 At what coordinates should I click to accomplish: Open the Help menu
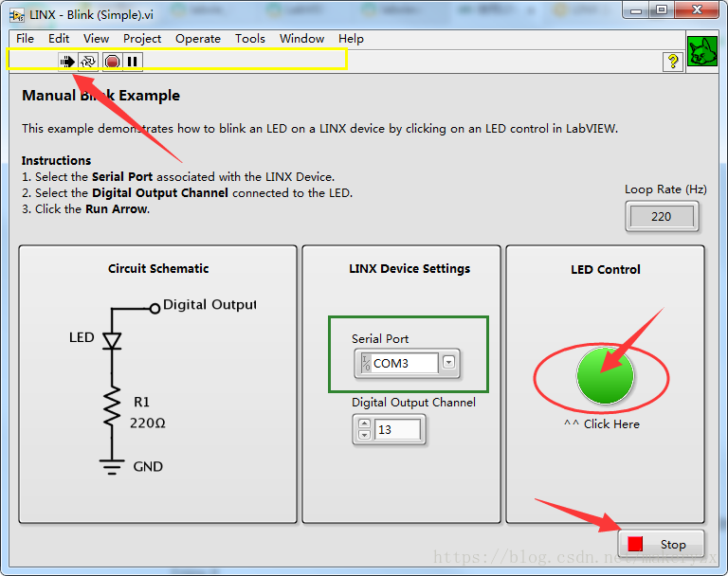point(351,39)
